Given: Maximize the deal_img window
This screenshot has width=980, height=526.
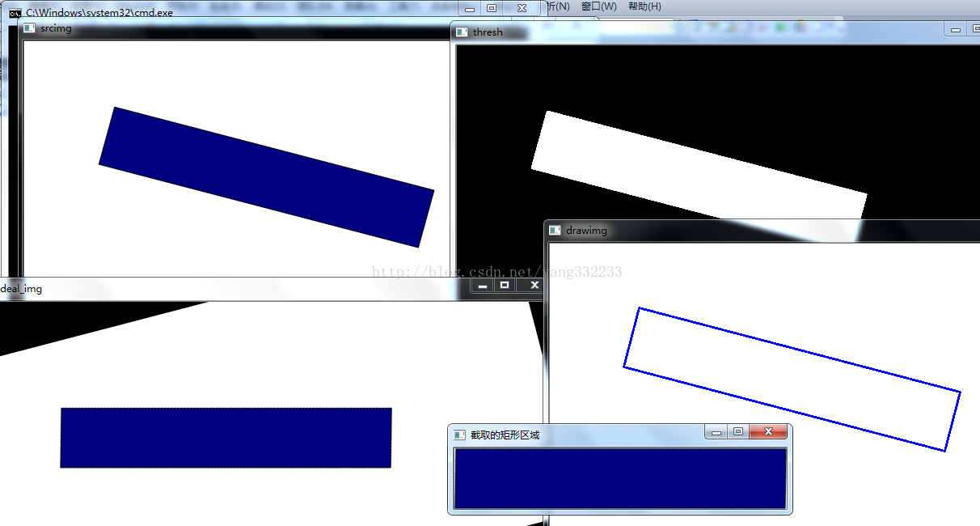Looking at the screenshot, I should click(x=505, y=286).
